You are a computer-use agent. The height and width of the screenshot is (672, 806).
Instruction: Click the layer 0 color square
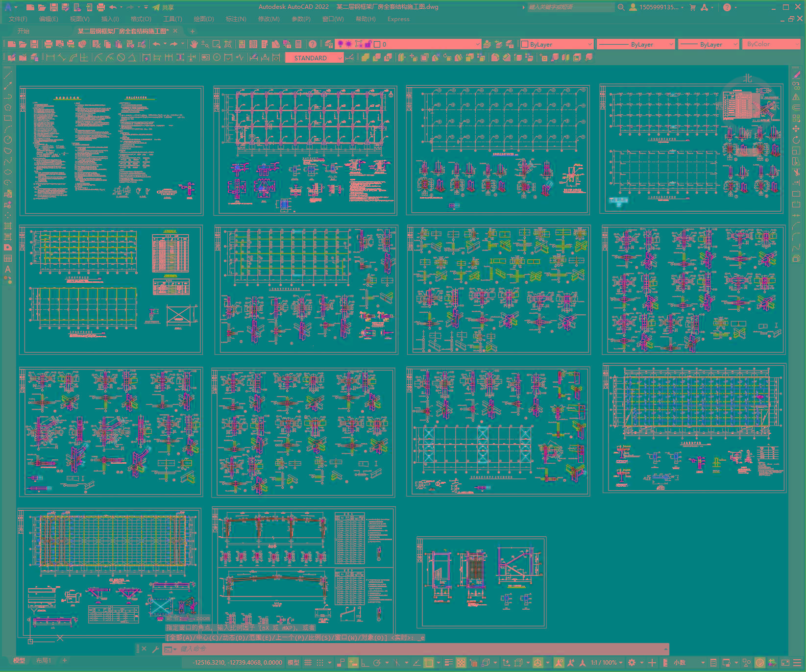(377, 44)
